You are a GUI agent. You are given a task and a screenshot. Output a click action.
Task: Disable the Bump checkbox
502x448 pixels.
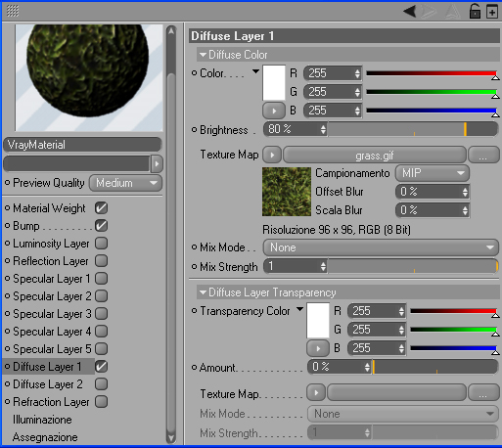pos(102,226)
